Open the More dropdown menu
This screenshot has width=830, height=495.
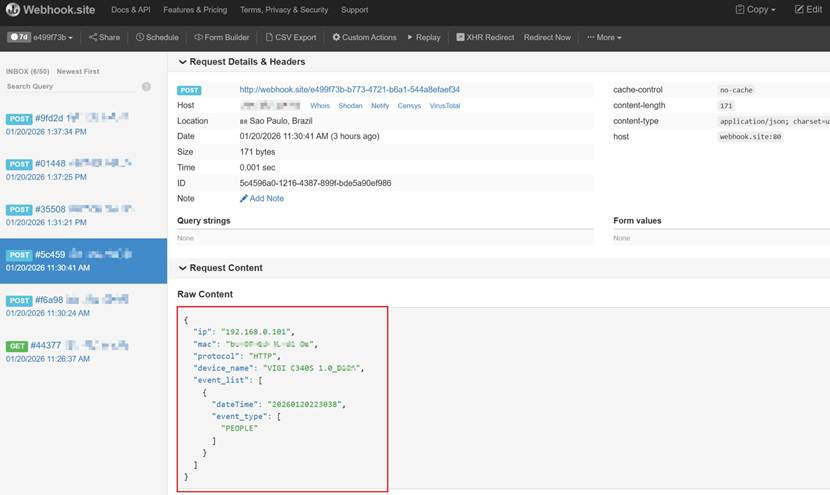tap(604, 38)
